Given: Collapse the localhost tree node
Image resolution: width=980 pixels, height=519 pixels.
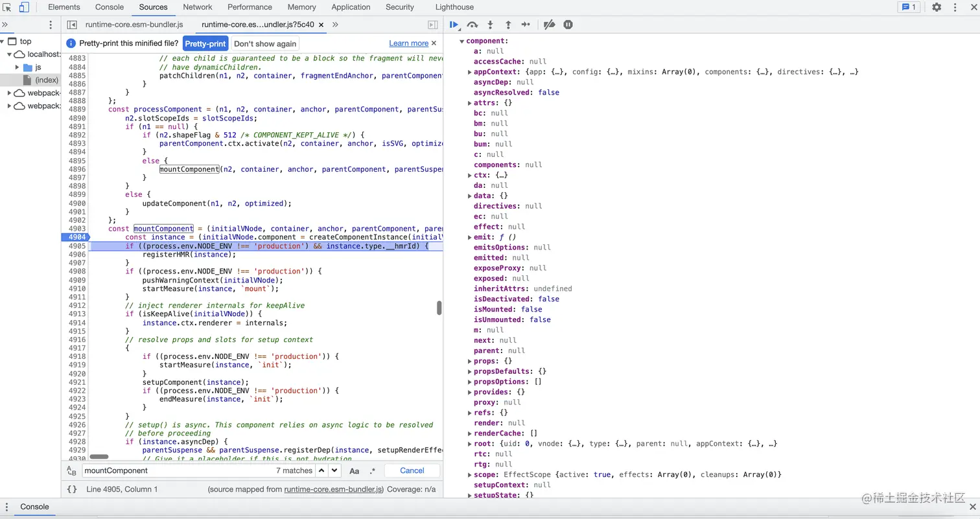Looking at the screenshot, I should (x=10, y=54).
